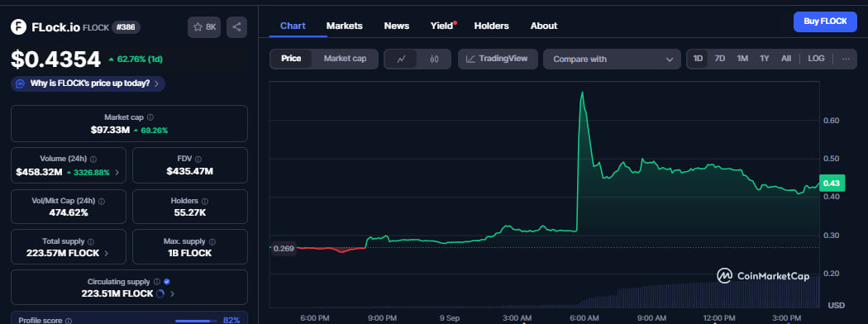Click the circulating supply progress ring icon

coord(160,293)
